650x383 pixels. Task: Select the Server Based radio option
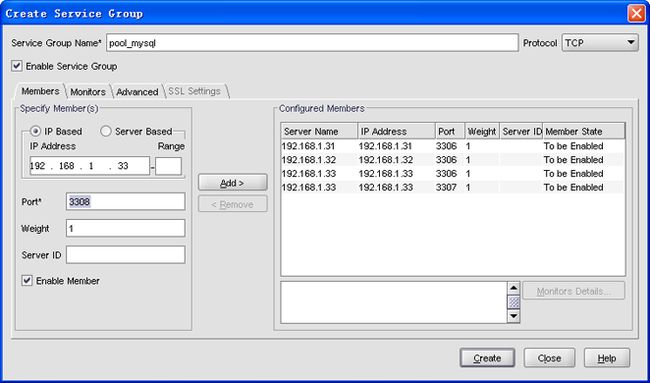106,131
